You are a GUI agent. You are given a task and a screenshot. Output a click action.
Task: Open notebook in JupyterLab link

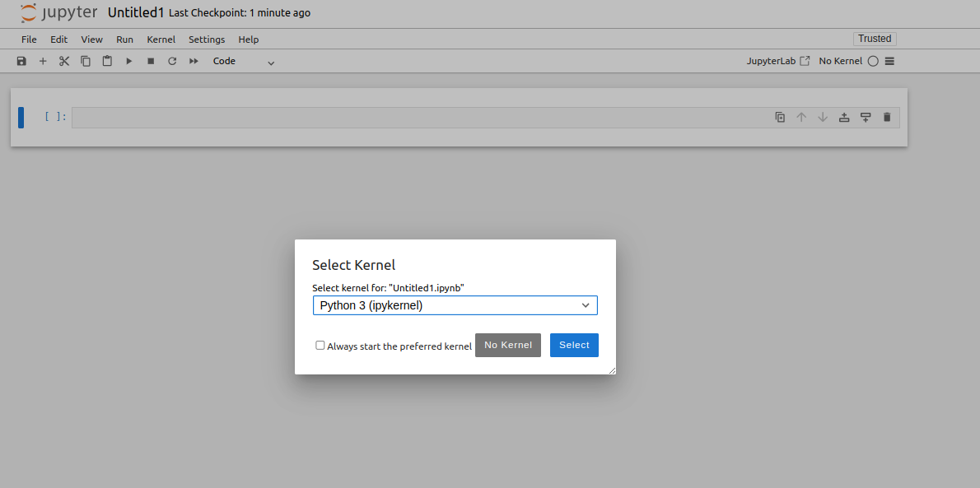pos(777,61)
